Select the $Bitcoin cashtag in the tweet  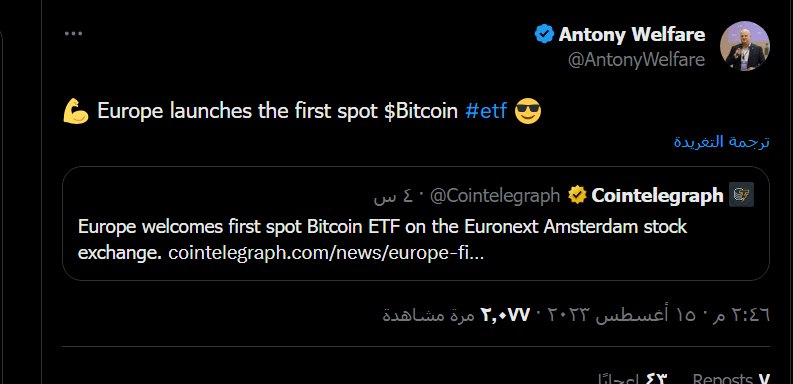pyautogui.click(x=421, y=111)
